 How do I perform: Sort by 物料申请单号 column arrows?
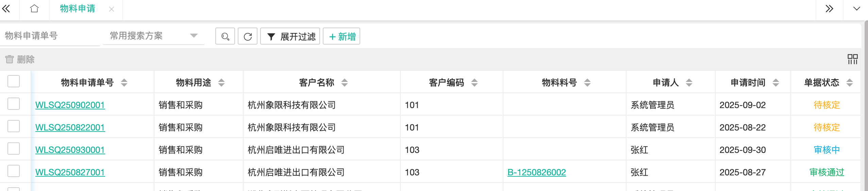click(x=124, y=83)
